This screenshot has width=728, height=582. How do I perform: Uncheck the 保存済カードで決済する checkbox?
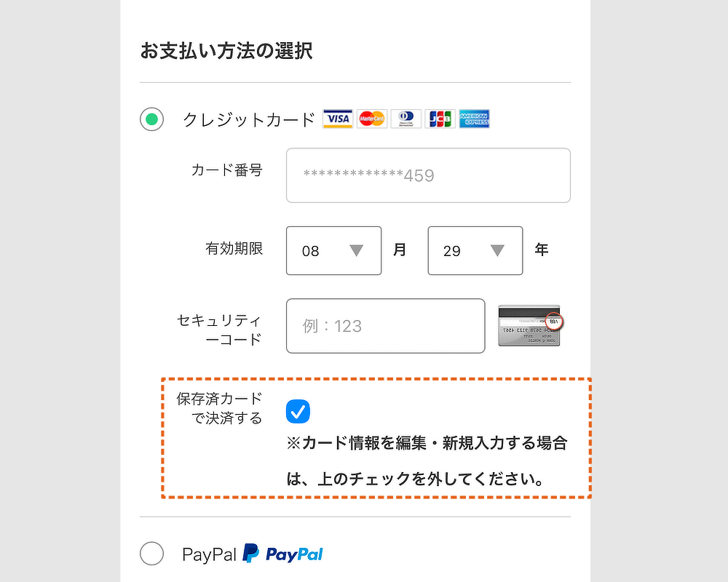point(298,411)
